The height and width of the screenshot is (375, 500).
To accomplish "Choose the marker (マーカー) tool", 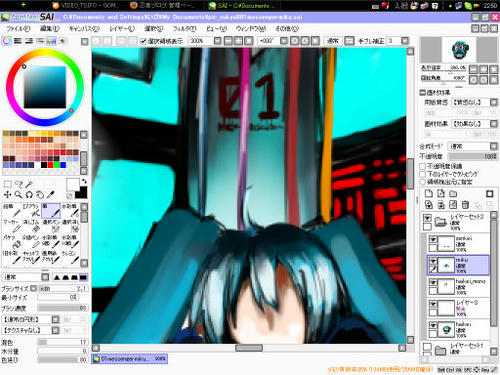I will 12,226.
